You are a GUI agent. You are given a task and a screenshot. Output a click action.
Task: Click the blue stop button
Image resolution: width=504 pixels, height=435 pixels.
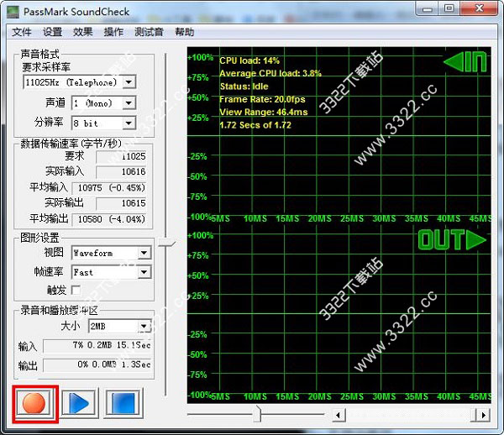point(124,403)
